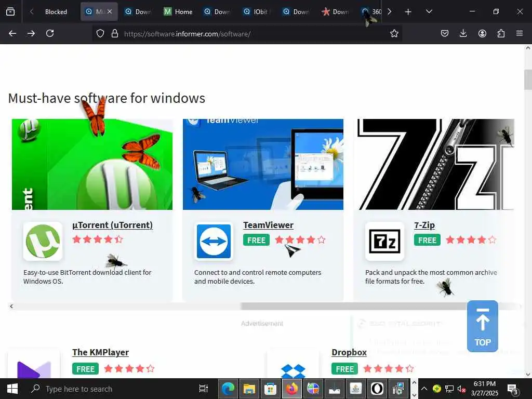Open Microsoft Store from the taskbar
The image size is (532, 399).
(x=270, y=389)
